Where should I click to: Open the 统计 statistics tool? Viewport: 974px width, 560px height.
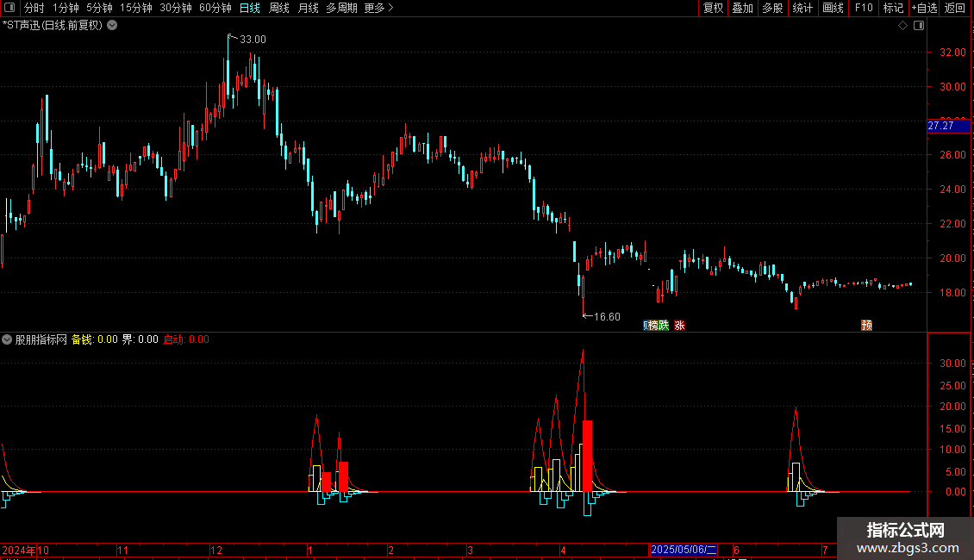[x=802, y=8]
